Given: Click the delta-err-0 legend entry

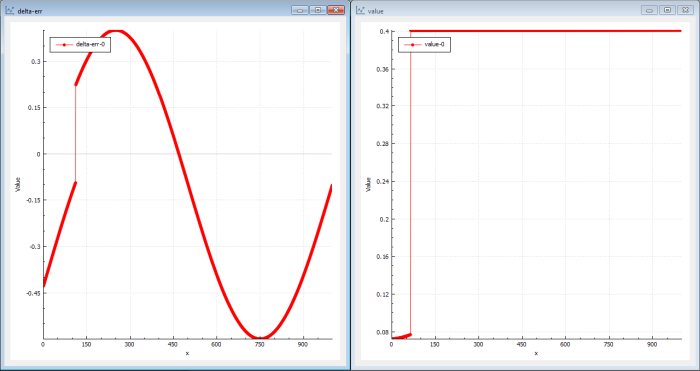Looking at the screenshot, I should pyautogui.click(x=80, y=44).
